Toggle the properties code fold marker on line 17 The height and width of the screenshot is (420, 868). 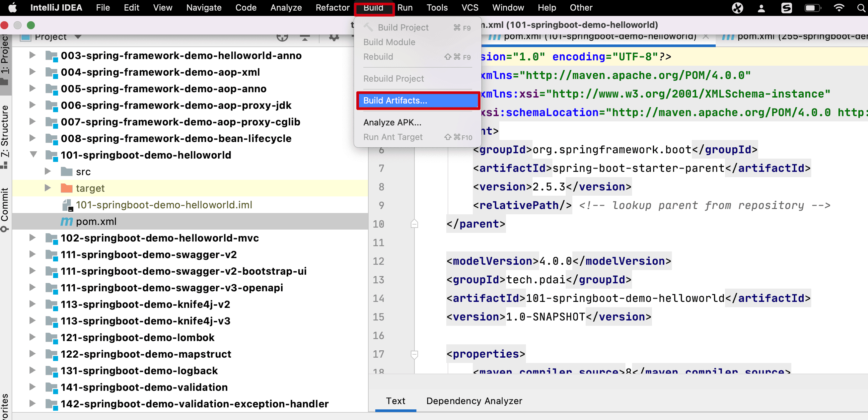(x=414, y=354)
